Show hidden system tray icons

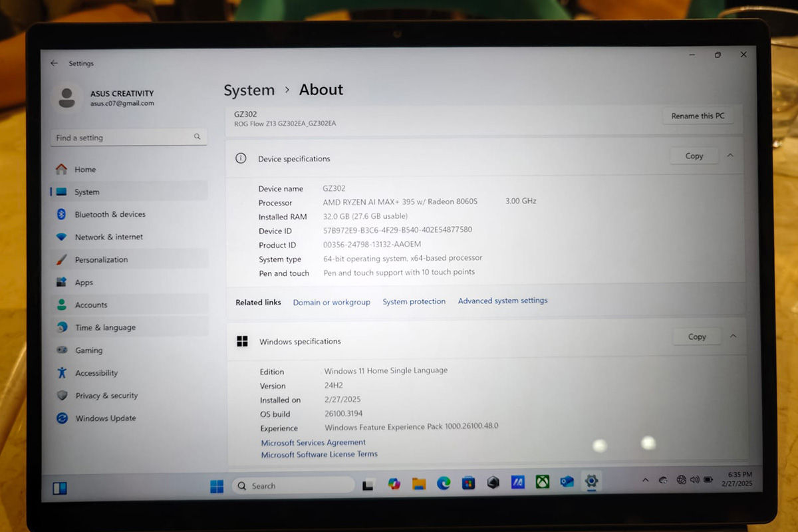(645, 479)
